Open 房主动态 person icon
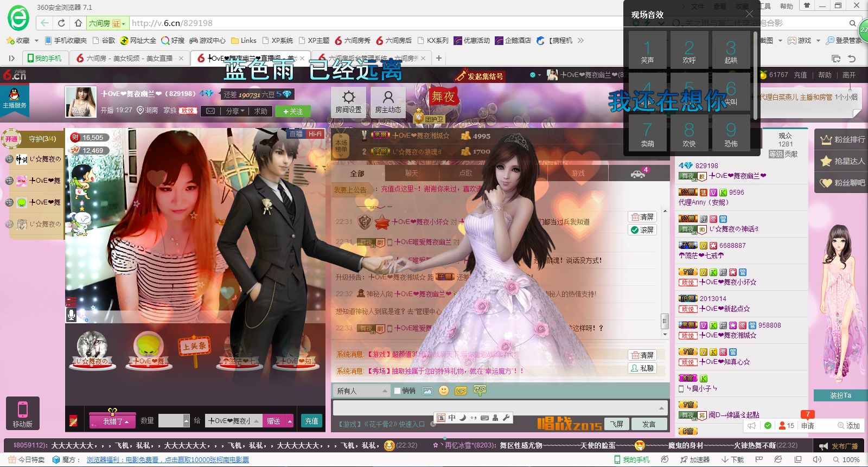The width and height of the screenshot is (868, 467). 388,98
